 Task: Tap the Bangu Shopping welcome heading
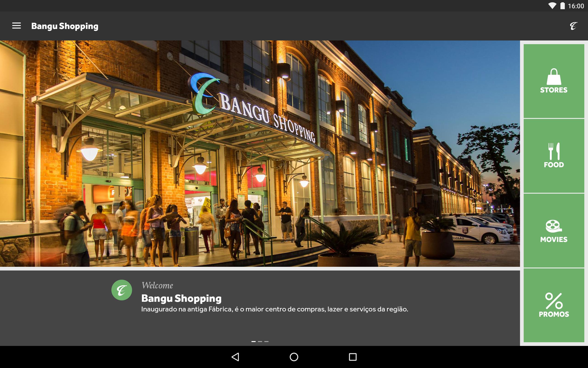point(181,298)
